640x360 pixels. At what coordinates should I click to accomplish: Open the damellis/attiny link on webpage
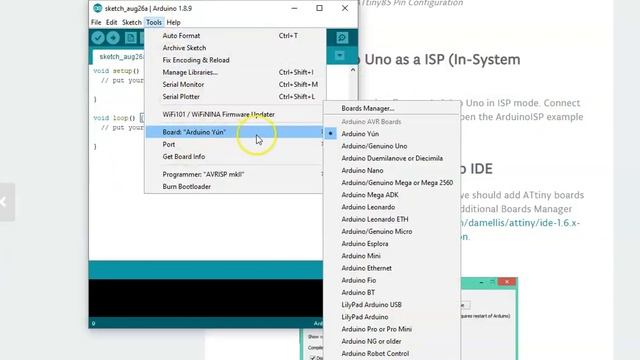point(520,223)
